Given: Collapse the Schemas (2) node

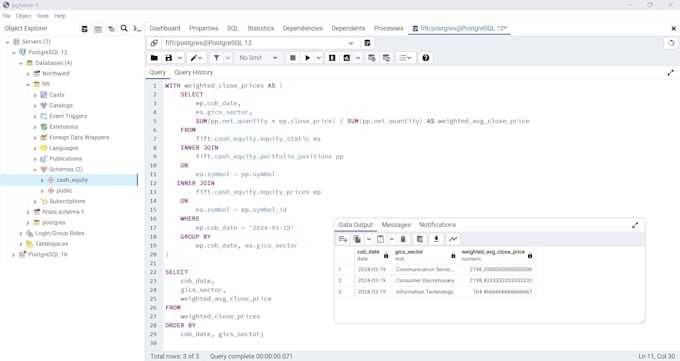Looking at the screenshot, I should 35,170.
